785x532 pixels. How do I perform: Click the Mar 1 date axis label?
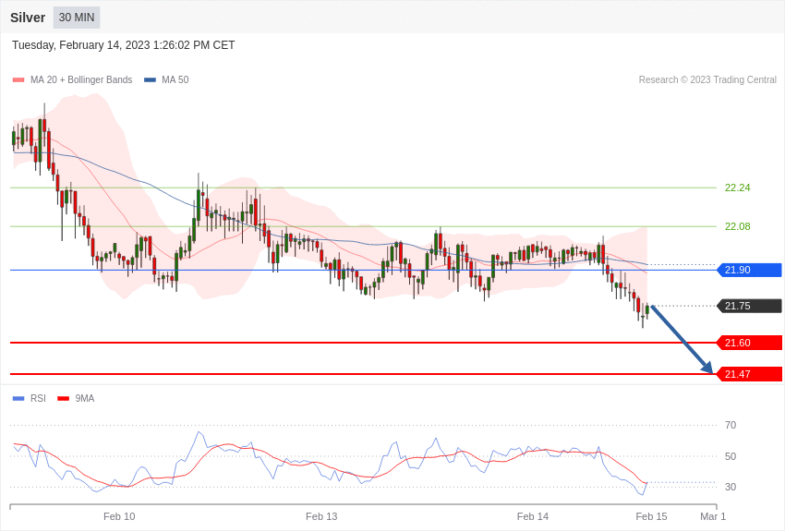[713, 516]
